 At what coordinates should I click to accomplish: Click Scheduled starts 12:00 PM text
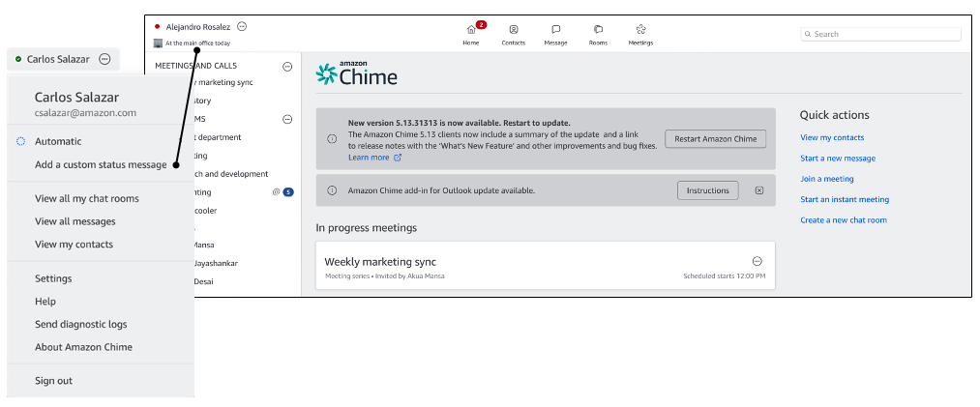[724, 276]
